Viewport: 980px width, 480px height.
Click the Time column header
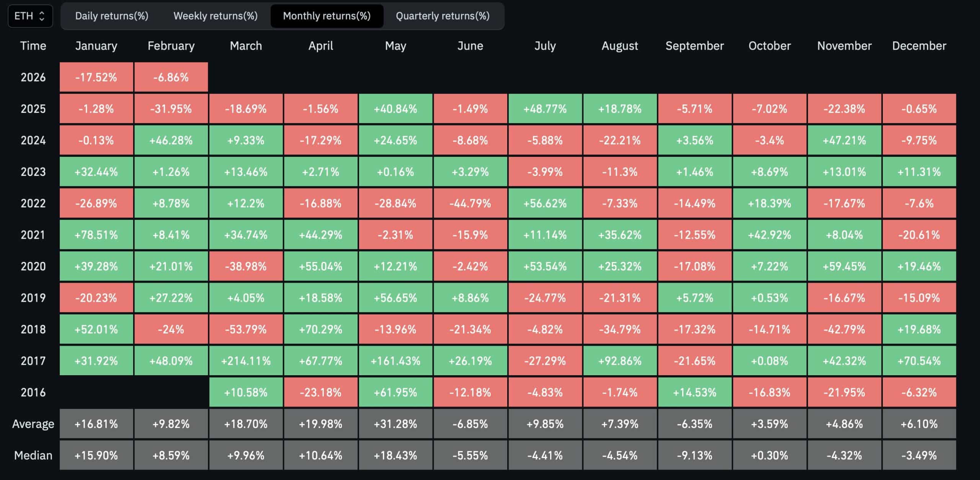(33, 46)
